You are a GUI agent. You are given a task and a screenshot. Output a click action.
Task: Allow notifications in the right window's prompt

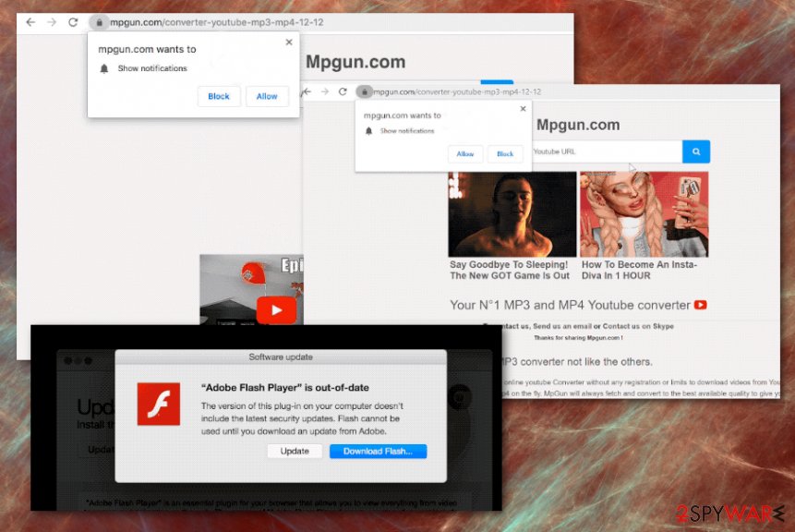point(465,153)
